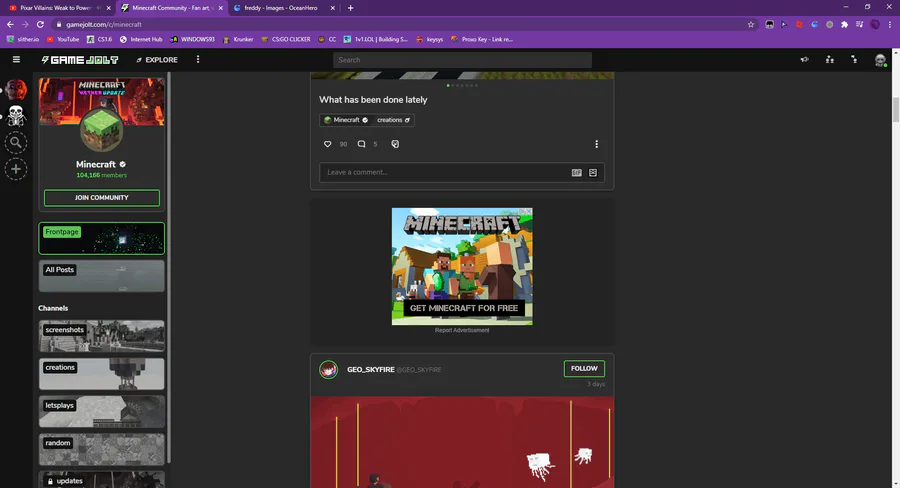Open the random channel
This screenshot has width=900, height=488.
(x=102, y=450)
